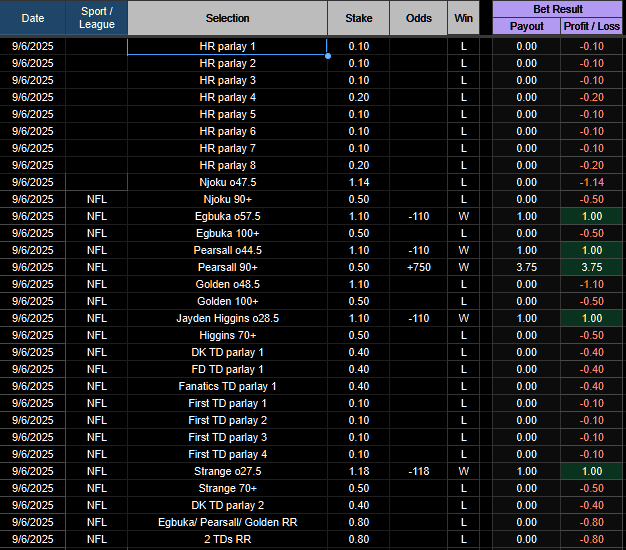The image size is (626, 550).
Task: Select the Payout header cell
Action: click(x=527, y=26)
